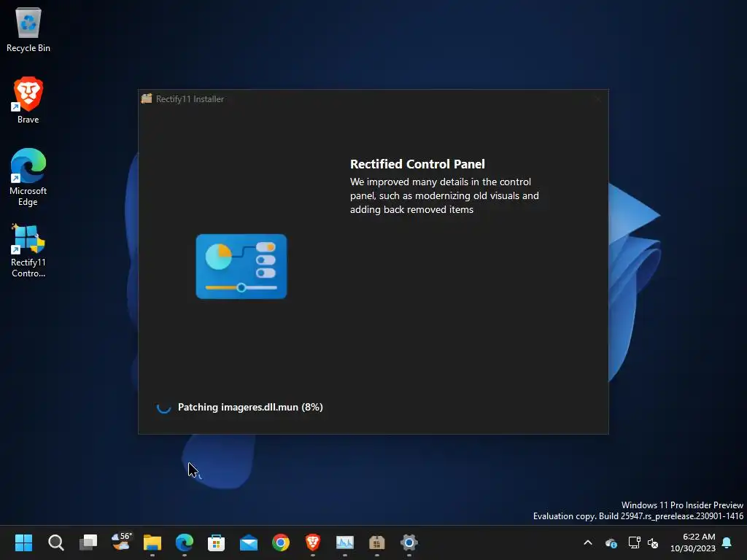Click the OneDrive cloud tray icon
Image resolution: width=747 pixels, height=560 pixels.
pos(611,542)
